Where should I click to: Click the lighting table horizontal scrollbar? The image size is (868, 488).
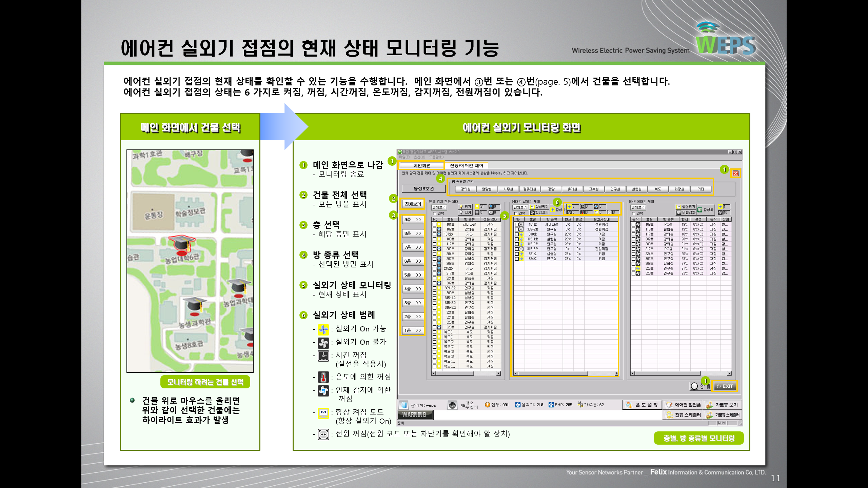466,373
